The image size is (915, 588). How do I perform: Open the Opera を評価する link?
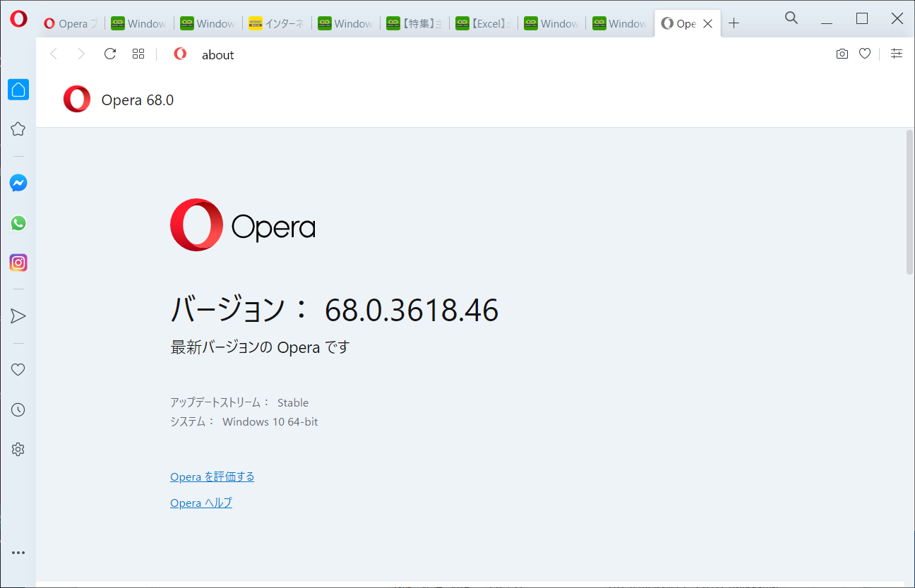coord(212,476)
